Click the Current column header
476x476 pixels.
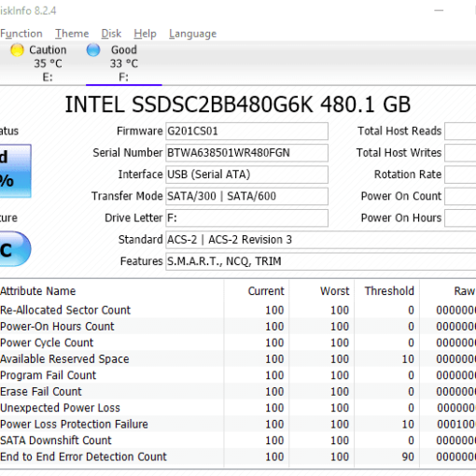(257, 291)
